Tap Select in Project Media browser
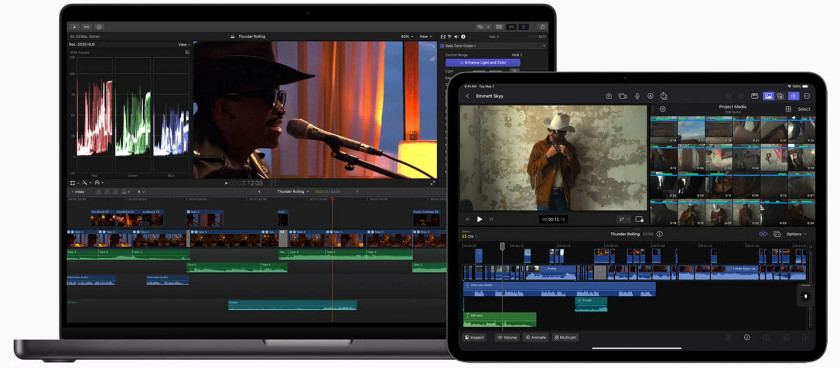 click(804, 109)
